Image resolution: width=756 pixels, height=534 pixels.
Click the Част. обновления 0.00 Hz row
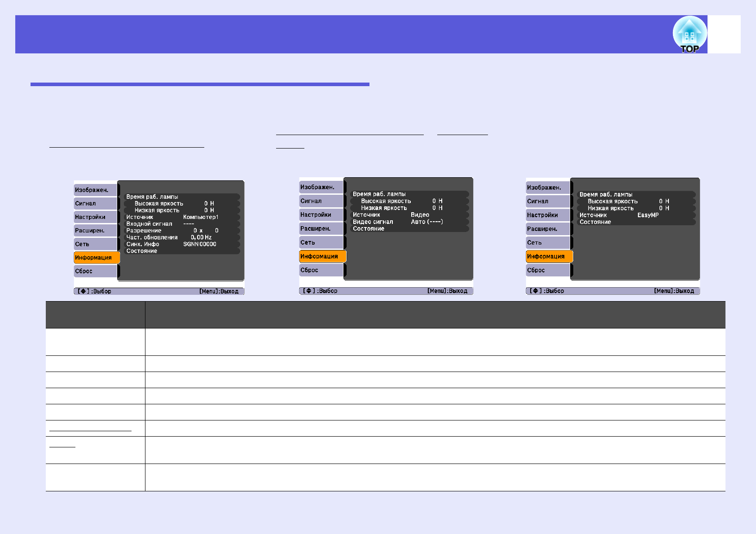click(181, 237)
